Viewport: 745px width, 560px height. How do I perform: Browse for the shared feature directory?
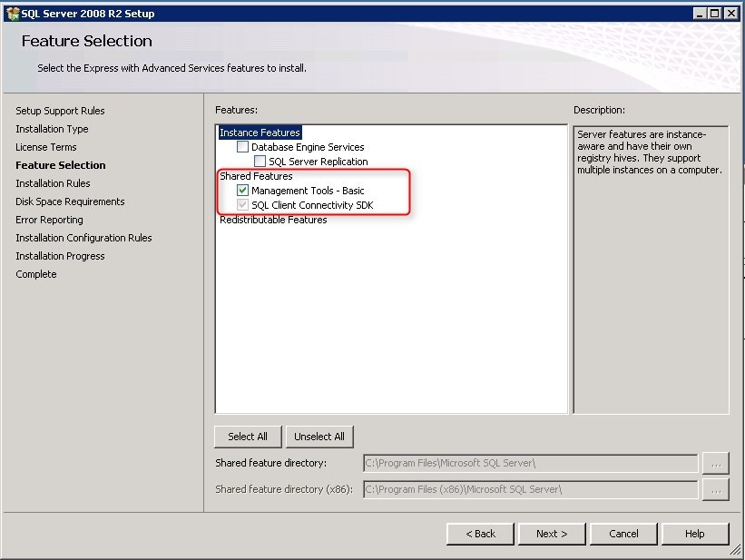click(716, 464)
